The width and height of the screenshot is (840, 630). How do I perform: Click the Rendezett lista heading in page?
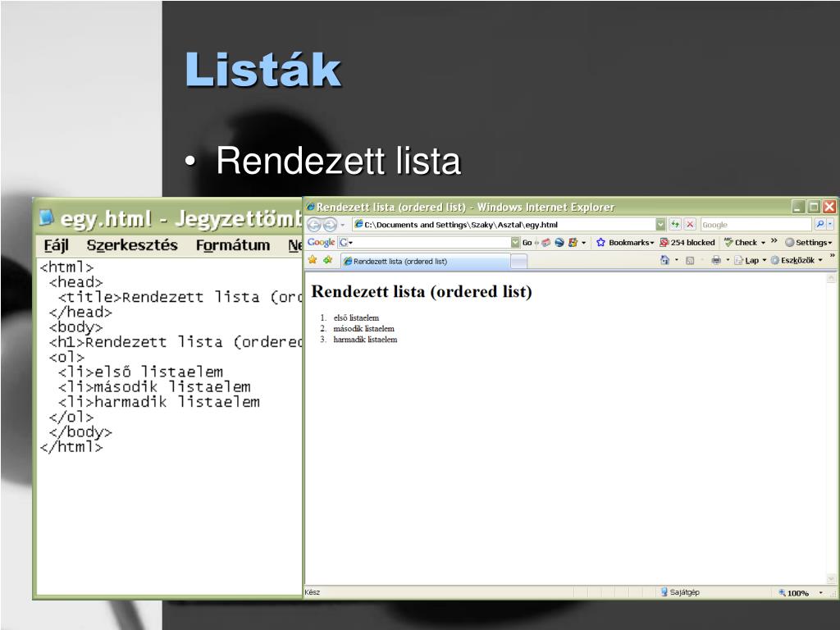pos(421,291)
